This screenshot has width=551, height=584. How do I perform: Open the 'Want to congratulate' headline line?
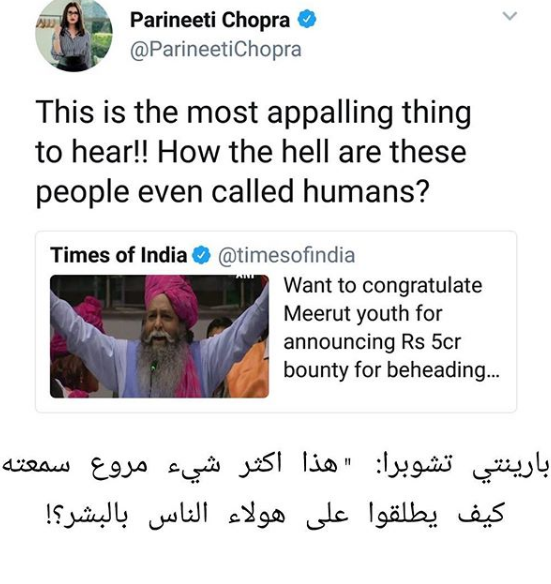point(383,286)
